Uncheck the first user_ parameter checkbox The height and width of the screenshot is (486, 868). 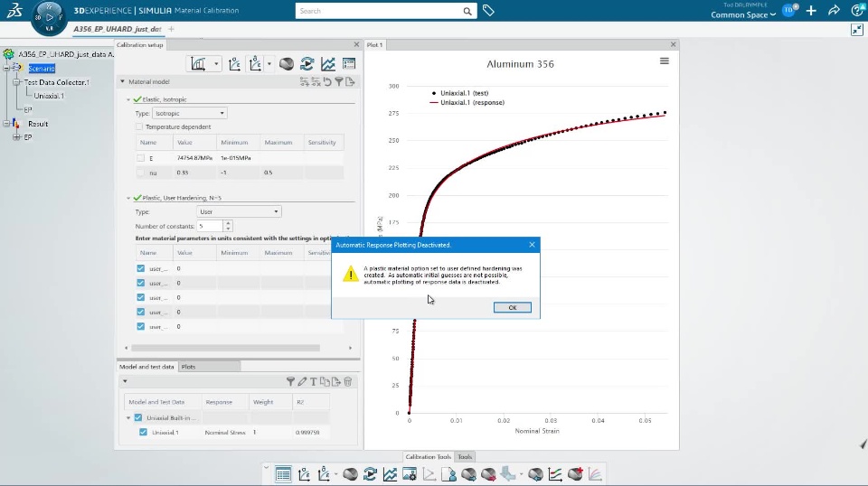pos(141,268)
